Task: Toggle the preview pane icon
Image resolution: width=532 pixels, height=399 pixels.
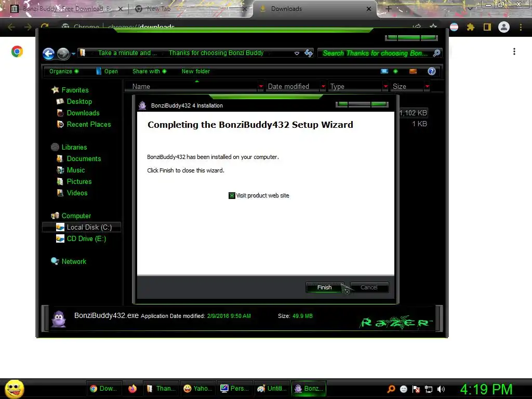Action: [413, 71]
